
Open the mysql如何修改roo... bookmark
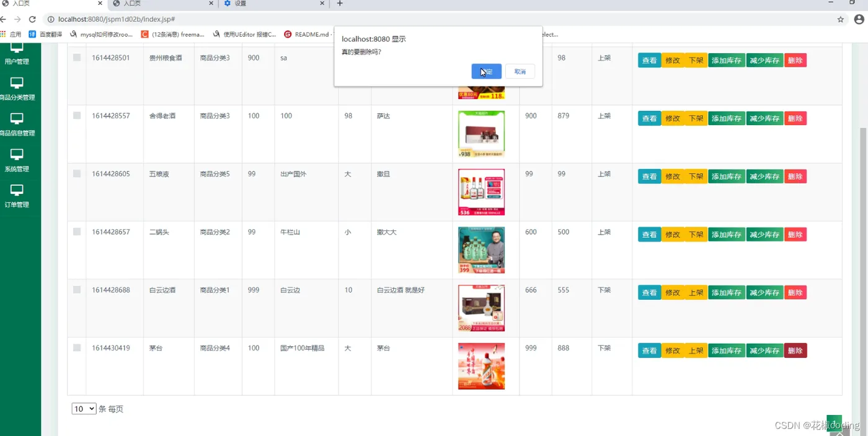coord(102,35)
